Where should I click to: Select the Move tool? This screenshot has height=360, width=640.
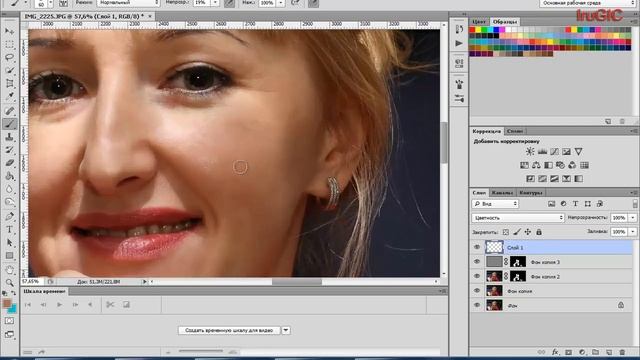click(x=9, y=31)
